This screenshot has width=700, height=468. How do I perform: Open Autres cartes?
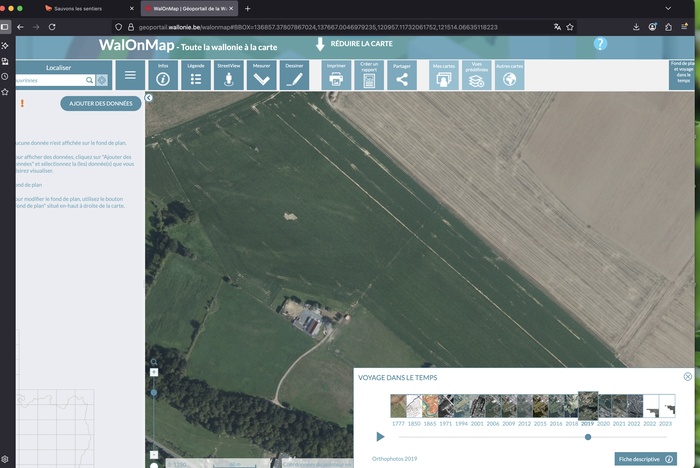coord(509,76)
